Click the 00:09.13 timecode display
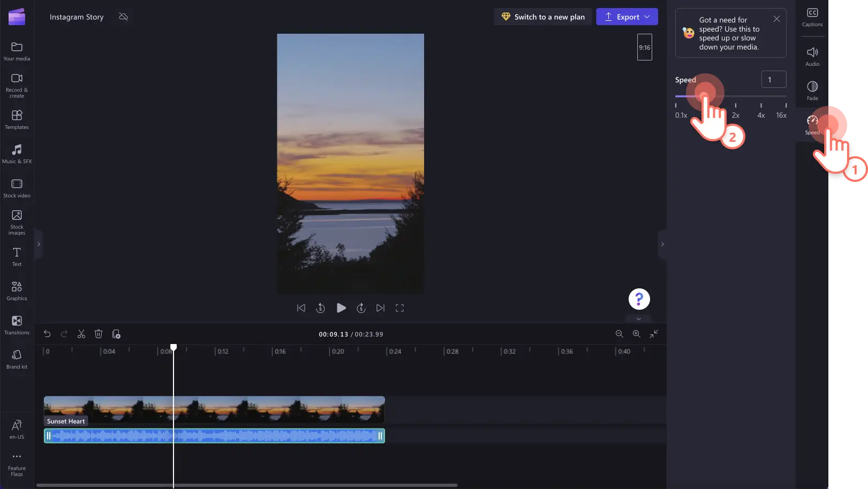 click(333, 334)
